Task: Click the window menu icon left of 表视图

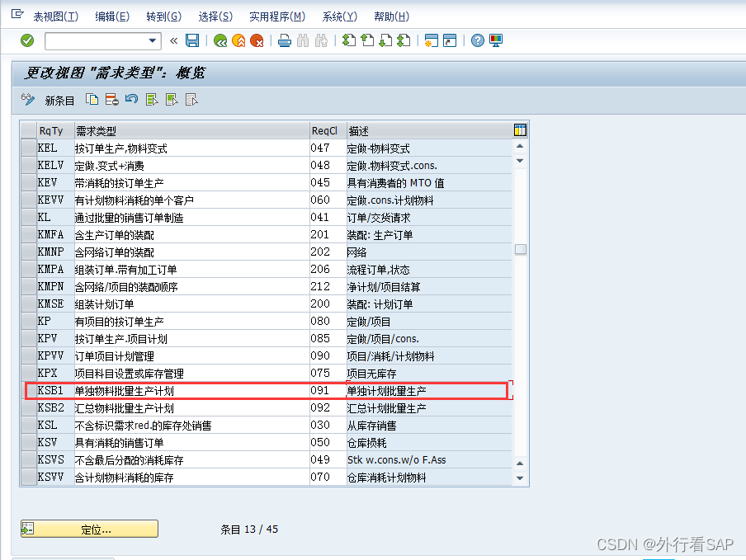Action: (x=17, y=14)
